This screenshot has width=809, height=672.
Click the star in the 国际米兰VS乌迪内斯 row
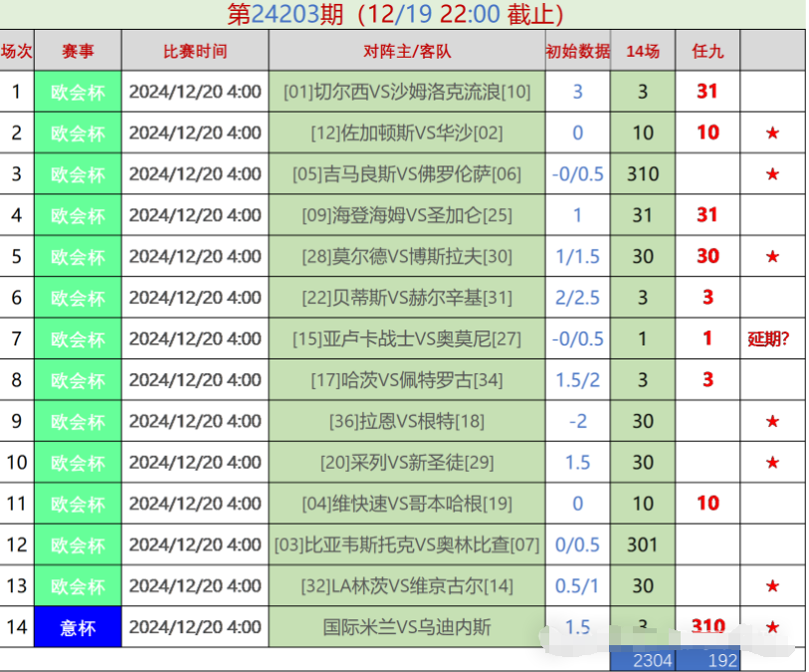(772, 627)
